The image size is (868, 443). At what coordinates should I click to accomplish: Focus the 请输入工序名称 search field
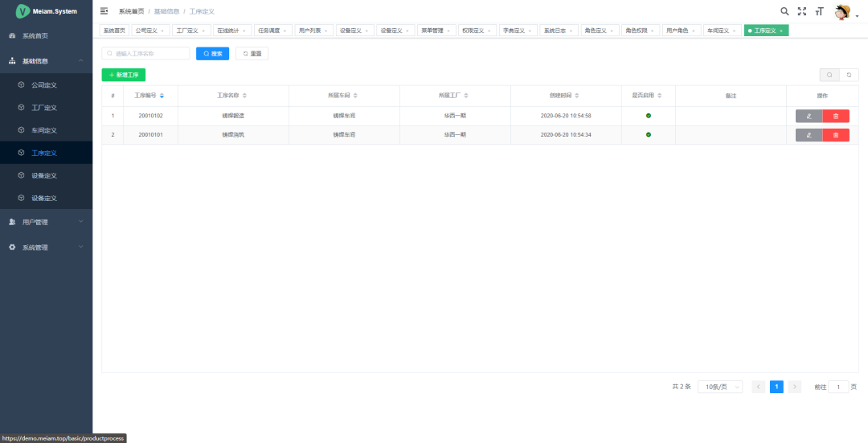(x=145, y=54)
